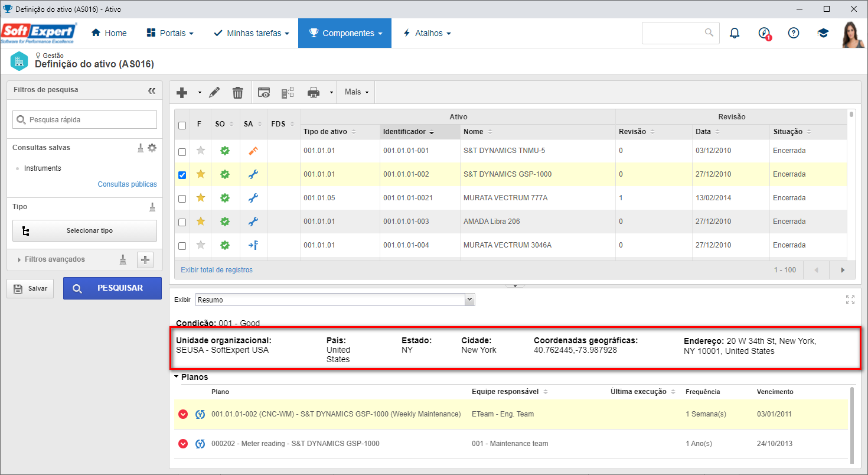This screenshot has width=868, height=475.
Task: Open the Componentes menu
Action: click(x=345, y=33)
